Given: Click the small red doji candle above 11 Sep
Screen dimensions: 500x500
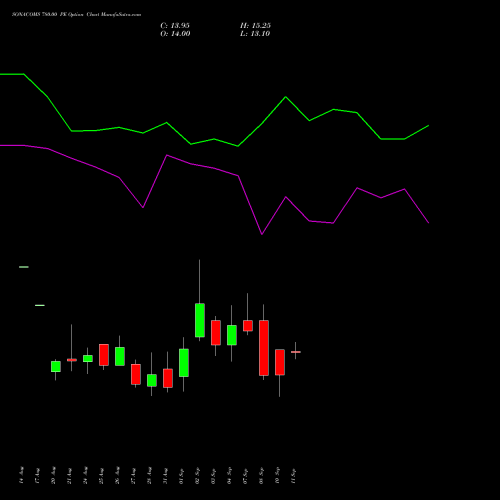Looking at the screenshot, I should [x=296, y=352].
